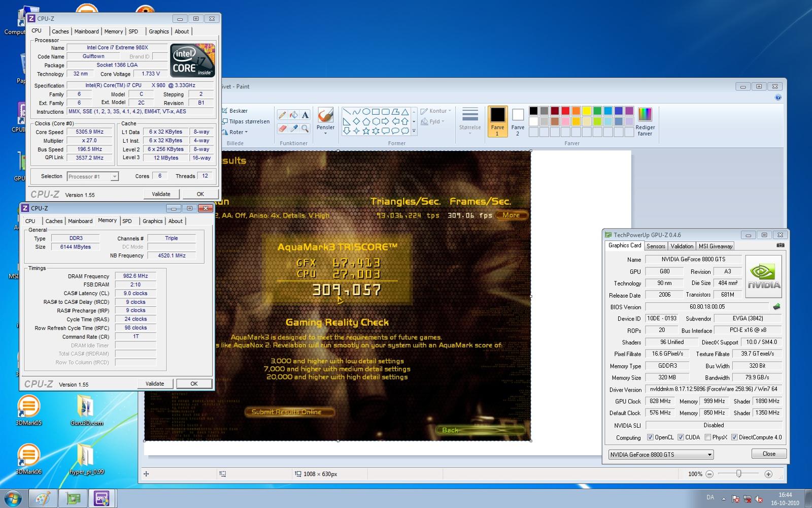Screen dimensions: 812x508
Task: Select the Color picker eyedropper in Paint
Action: [293, 129]
